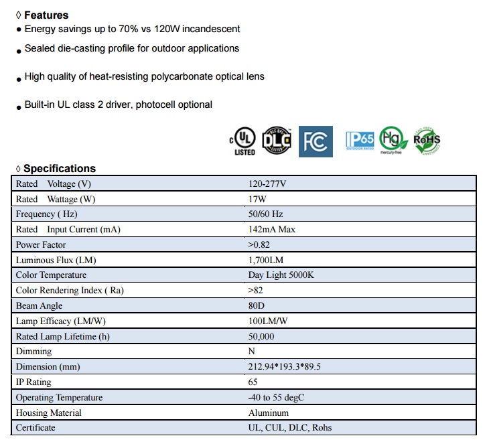Click the 120-277V voltage value
This screenshot has width=487, height=448.
(267, 184)
